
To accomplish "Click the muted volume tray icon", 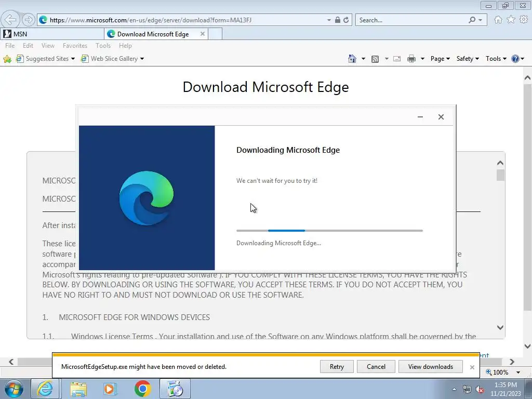I will click(x=480, y=390).
